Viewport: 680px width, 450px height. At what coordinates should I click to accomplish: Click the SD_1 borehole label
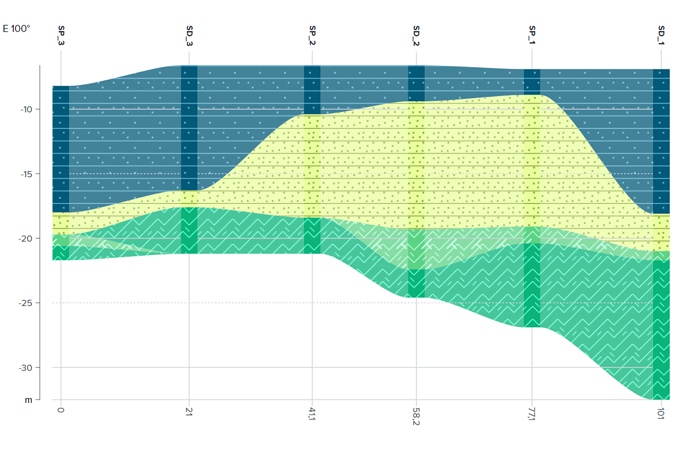tap(661, 38)
